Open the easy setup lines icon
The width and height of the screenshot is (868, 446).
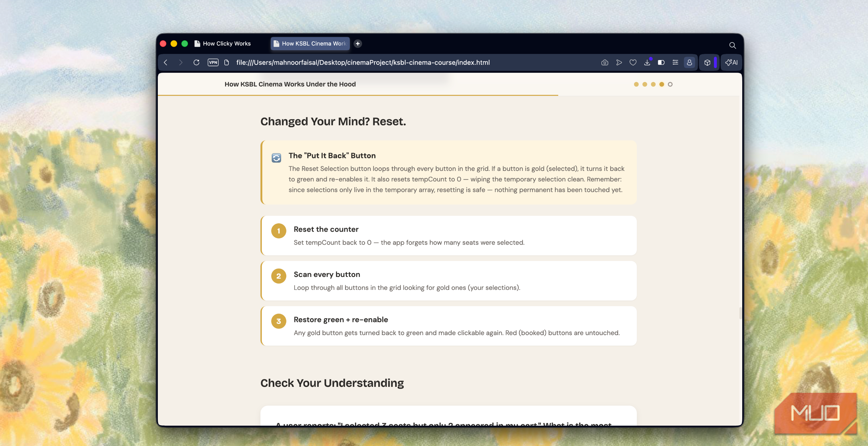tap(675, 63)
